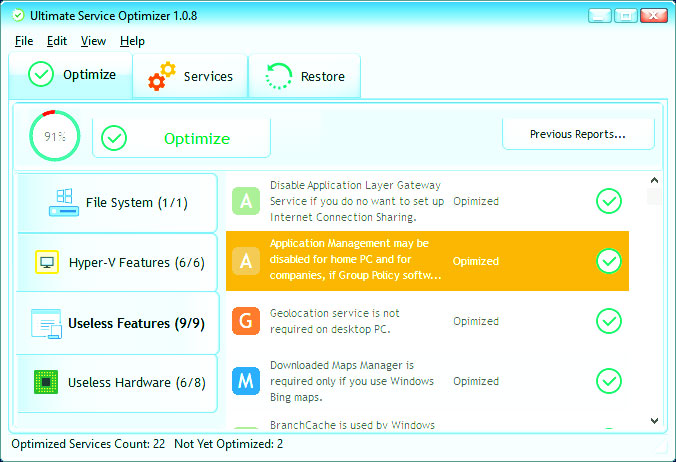Click the Hyper-V Features monitor icon
Screen dimensions: 676x462
(47, 263)
